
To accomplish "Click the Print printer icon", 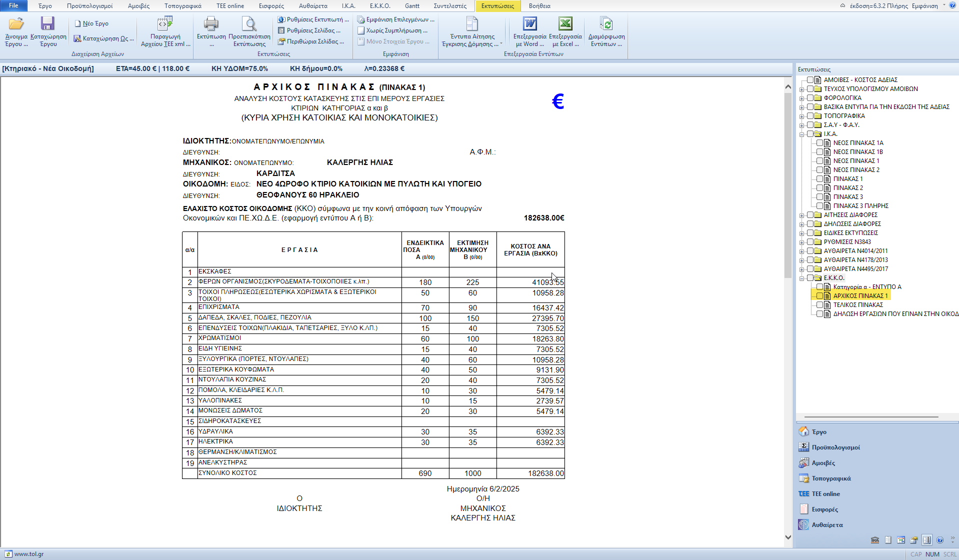I will pos(211,24).
